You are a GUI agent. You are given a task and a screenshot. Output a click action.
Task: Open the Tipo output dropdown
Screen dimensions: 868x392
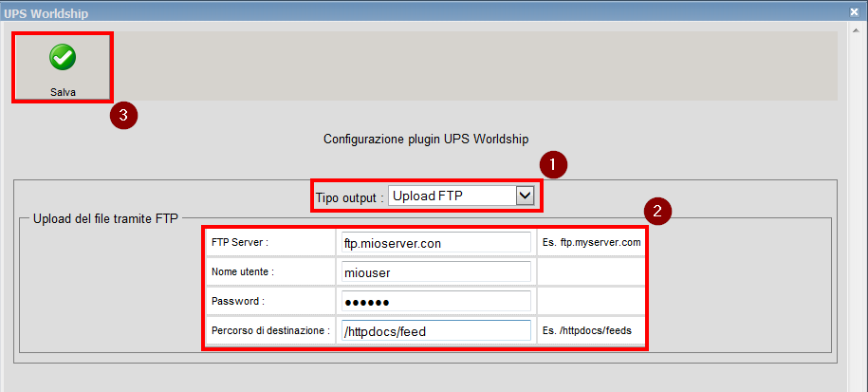tap(461, 196)
